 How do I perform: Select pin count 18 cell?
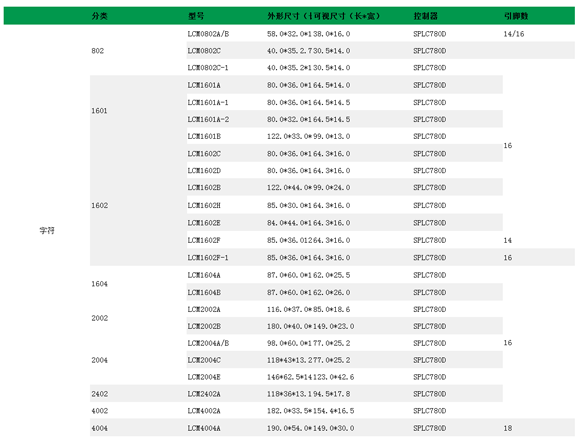click(x=508, y=428)
